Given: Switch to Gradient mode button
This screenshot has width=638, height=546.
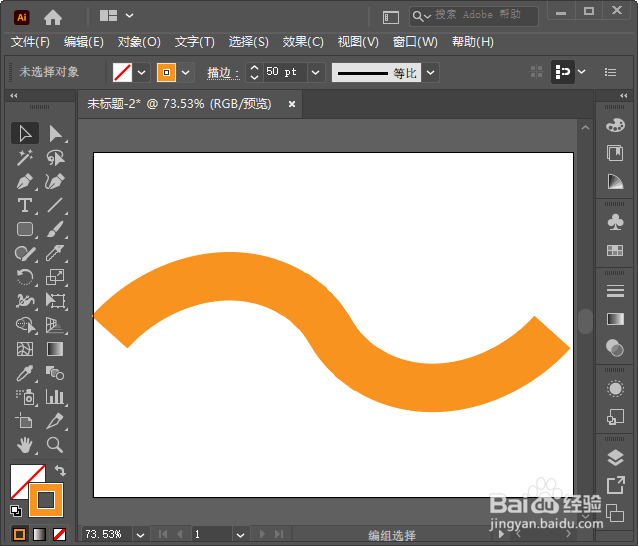Looking at the screenshot, I should 39,534.
